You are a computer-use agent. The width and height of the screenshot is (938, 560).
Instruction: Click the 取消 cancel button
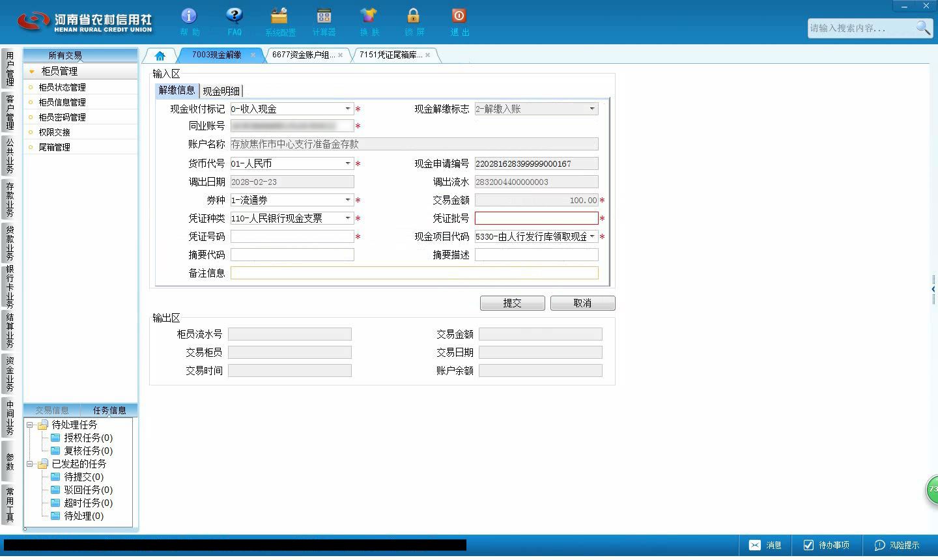tap(582, 303)
